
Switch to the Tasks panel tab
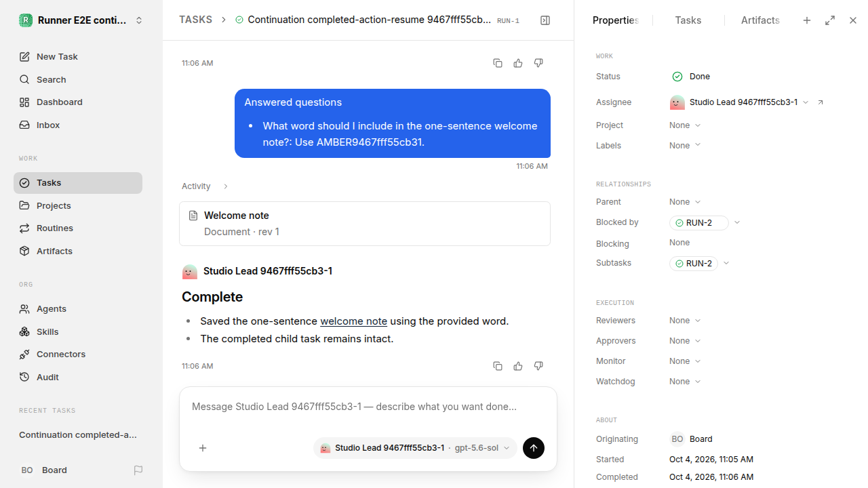pyautogui.click(x=688, y=20)
